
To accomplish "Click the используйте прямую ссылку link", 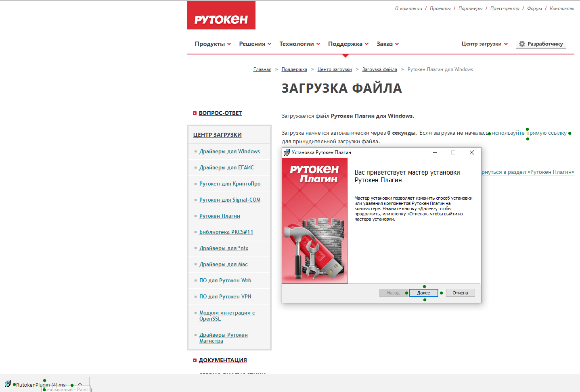I will (x=529, y=133).
